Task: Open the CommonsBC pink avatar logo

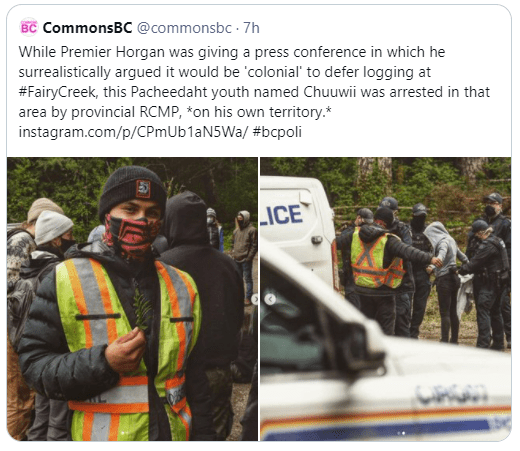Action: coord(29,27)
